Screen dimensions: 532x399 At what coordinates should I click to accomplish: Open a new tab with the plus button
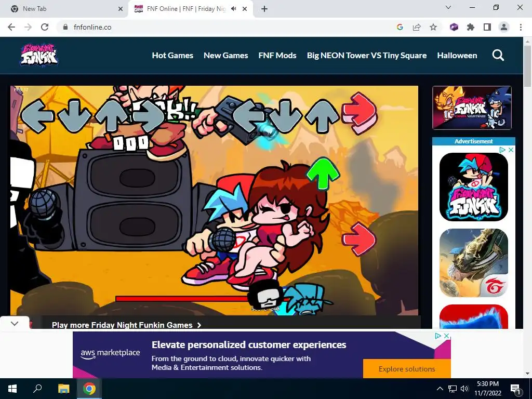(264, 9)
